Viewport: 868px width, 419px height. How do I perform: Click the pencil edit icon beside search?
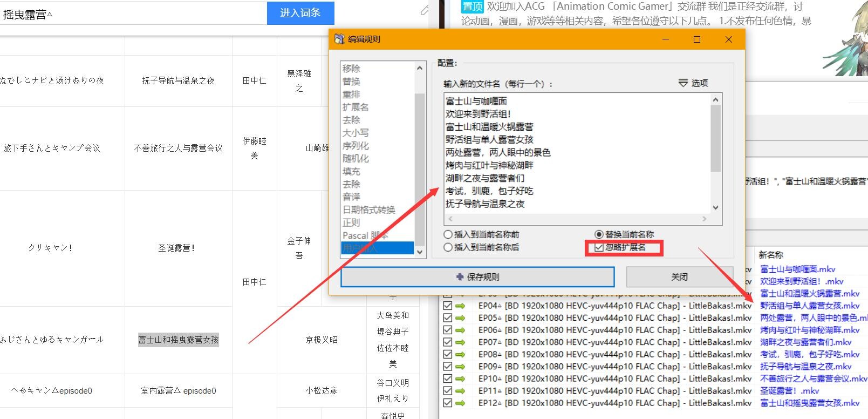click(x=425, y=10)
